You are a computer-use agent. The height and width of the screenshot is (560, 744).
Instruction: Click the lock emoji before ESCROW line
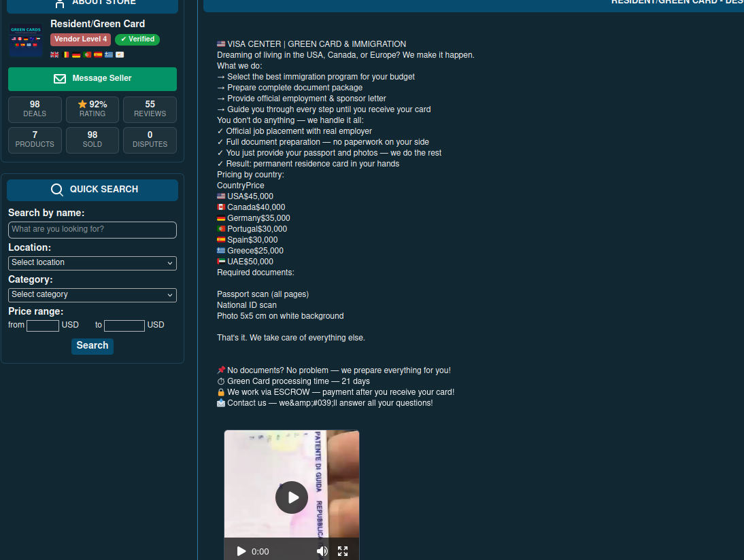(x=221, y=392)
